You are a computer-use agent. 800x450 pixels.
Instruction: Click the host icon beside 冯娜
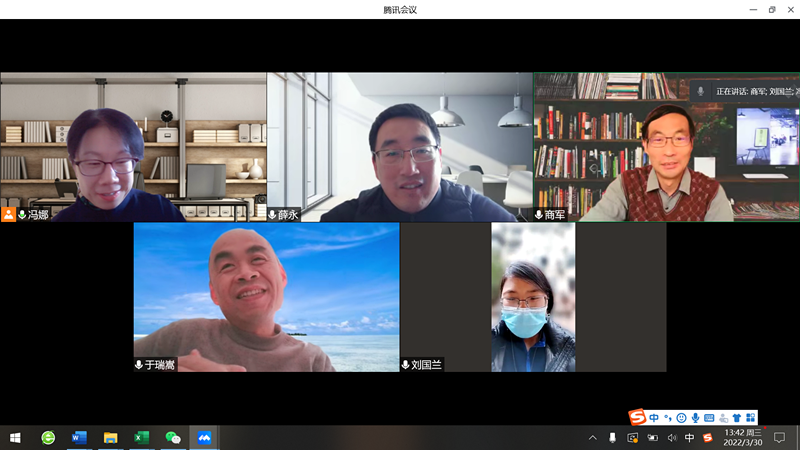tap(9, 214)
